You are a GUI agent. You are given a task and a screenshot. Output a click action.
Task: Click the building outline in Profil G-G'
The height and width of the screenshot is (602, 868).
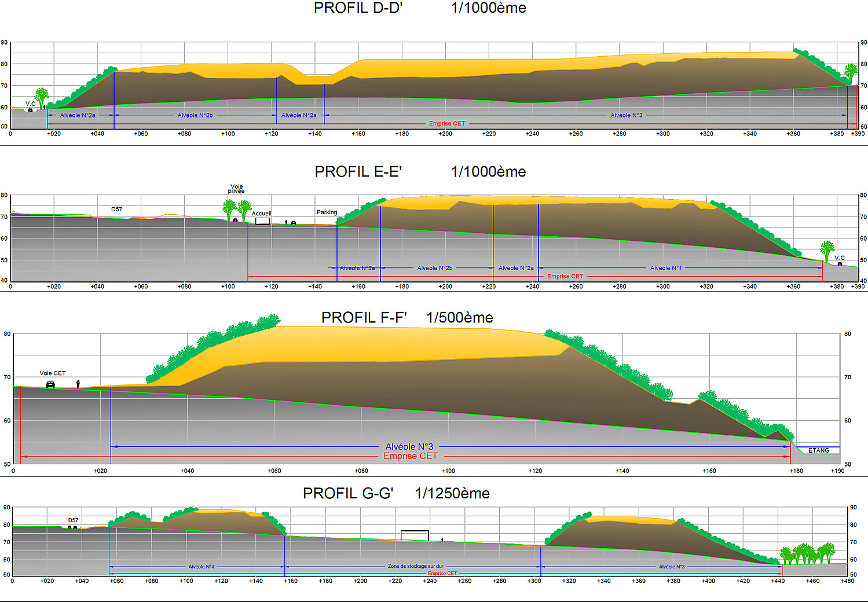pyautogui.click(x=415, y=535)
